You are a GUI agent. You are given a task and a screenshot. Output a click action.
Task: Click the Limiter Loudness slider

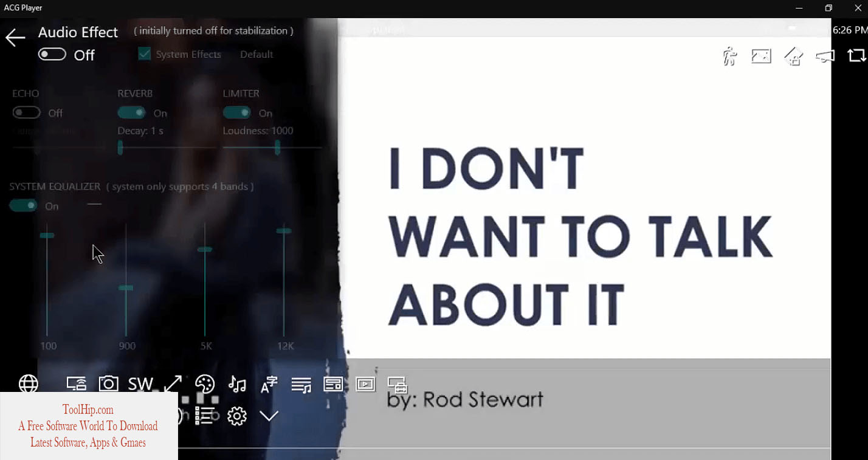(272, 147)
